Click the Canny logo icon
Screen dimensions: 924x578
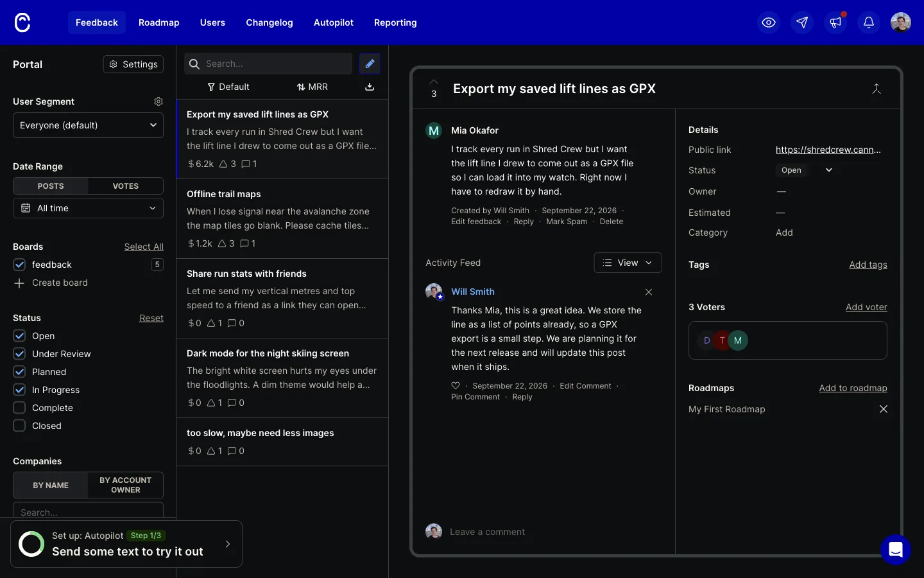(x=22, y=22)
